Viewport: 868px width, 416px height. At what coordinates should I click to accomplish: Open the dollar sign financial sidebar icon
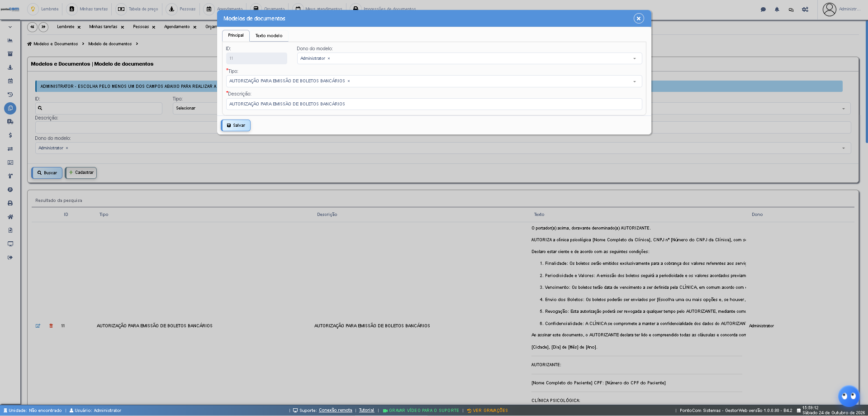click(10, 135)
